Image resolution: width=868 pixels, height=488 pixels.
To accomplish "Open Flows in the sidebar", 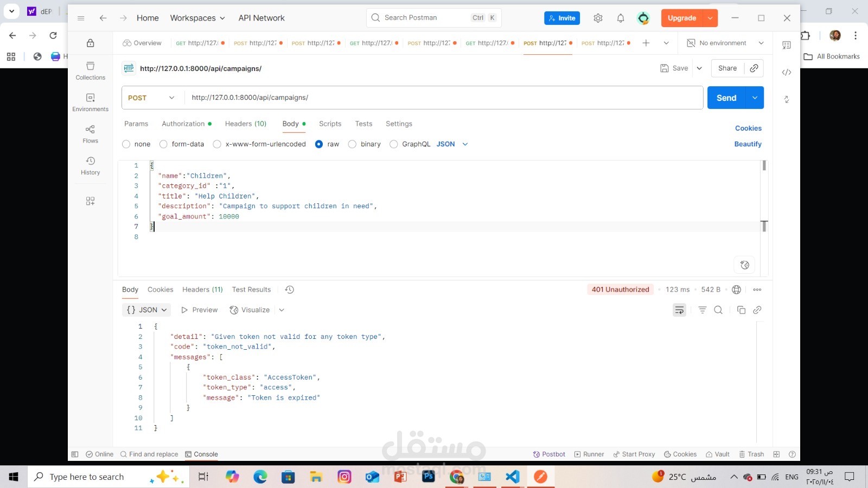I will click(91, 134).
